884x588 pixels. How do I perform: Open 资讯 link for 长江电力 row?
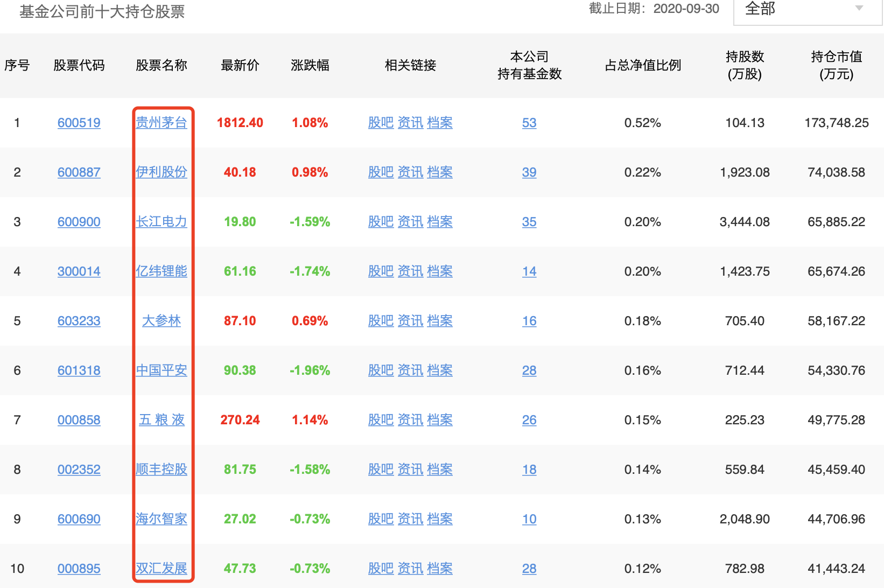(x=410, y=222)
